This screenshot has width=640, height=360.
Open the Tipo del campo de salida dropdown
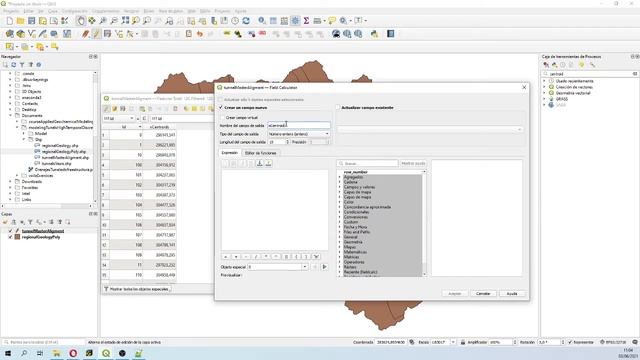tap(299, 134)
